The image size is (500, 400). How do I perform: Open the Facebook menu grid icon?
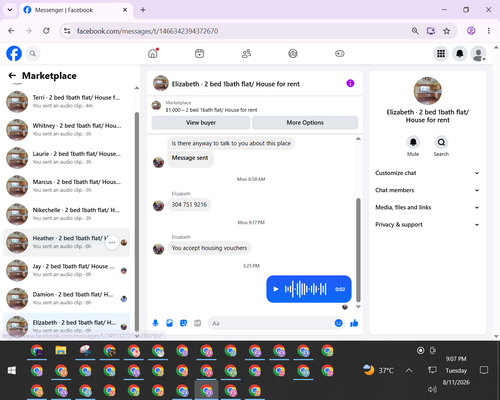click(x=441, y=53)
